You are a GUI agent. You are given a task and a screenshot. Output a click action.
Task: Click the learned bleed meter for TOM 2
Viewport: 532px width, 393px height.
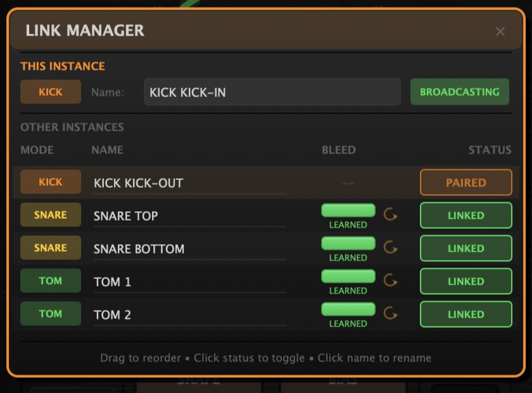(348, 309)
